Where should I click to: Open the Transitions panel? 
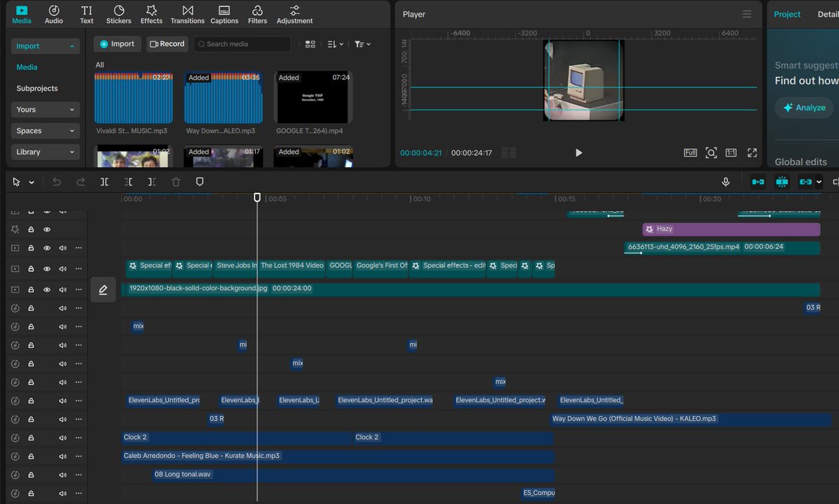[x=187, y=14]
